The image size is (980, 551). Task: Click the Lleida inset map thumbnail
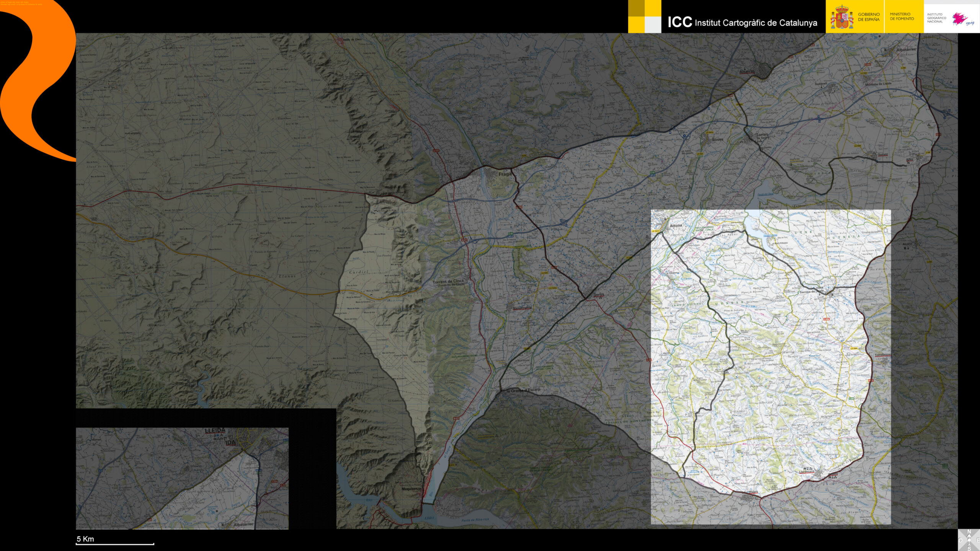pyautogui.click(x=182, y=478)
